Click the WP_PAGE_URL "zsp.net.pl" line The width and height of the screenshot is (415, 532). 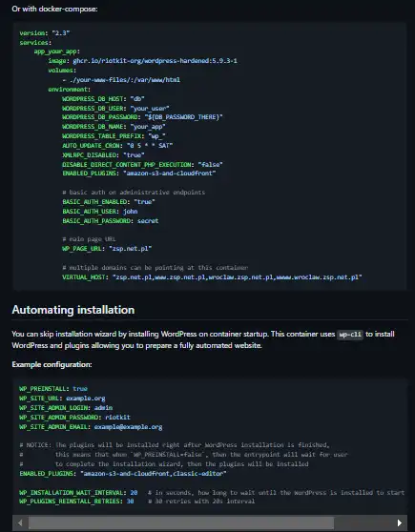[x=107, y=249]
